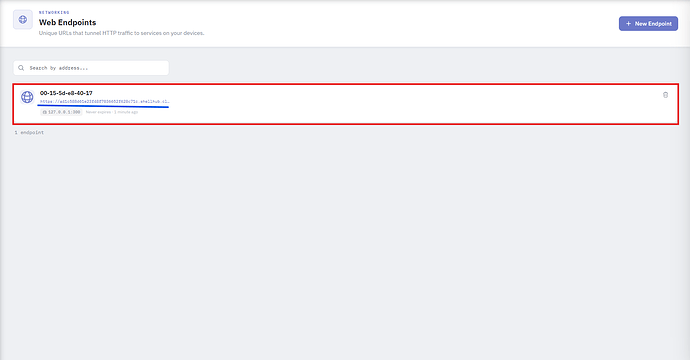Click the 1 minute ago timestamp
690x360 pixels.
click(x=126, y=112)
